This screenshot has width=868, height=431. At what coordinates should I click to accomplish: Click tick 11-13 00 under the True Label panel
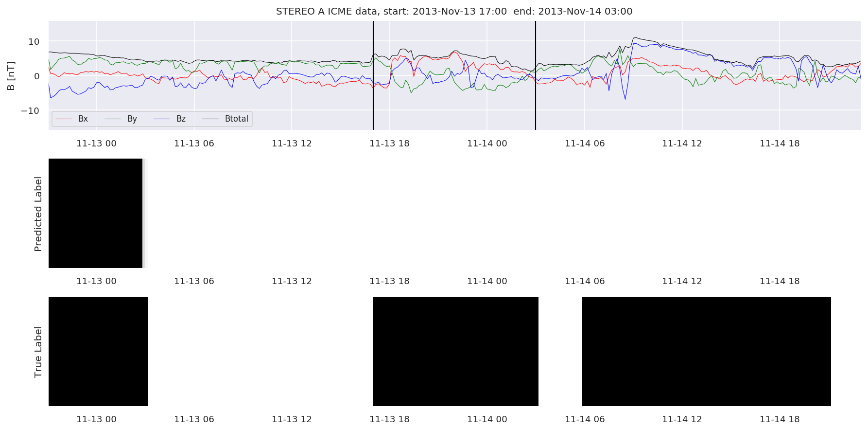point(97,419)
